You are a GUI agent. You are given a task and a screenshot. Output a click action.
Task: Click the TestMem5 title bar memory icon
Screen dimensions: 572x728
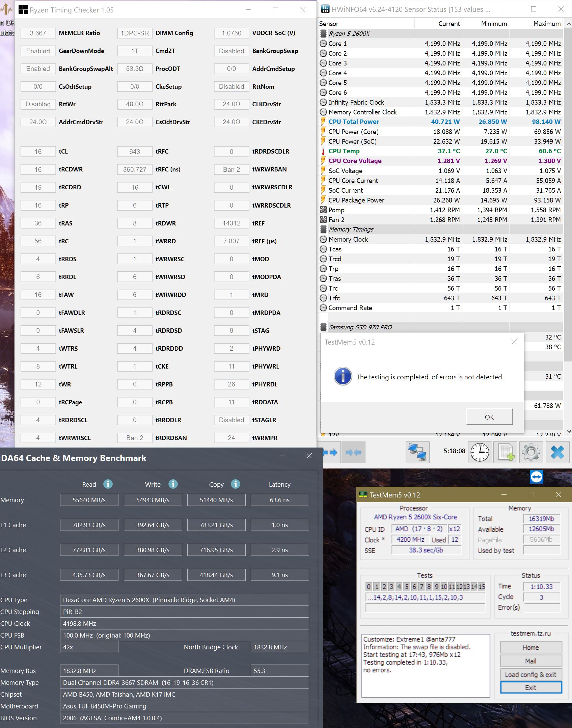(x=363, y=494)
